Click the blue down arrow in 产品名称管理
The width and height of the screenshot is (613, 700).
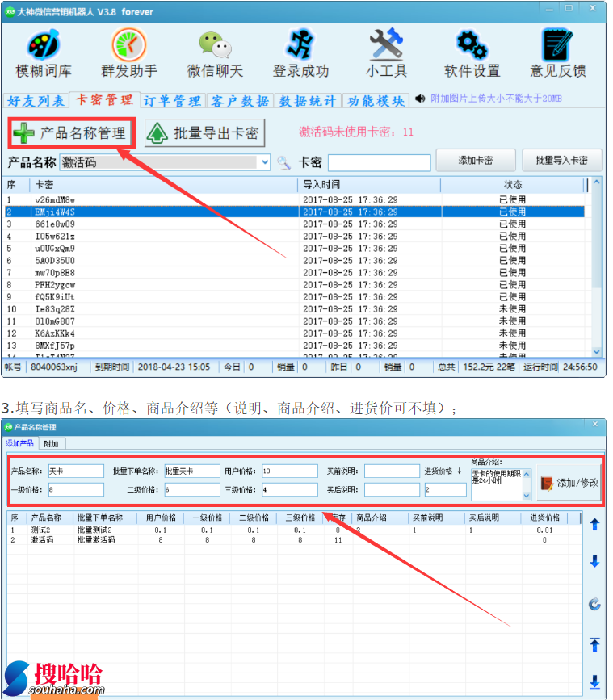point(594,561)
